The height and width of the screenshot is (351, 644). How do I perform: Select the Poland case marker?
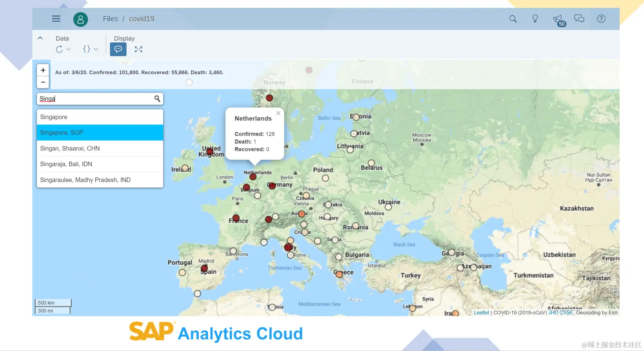pos(326,178)
